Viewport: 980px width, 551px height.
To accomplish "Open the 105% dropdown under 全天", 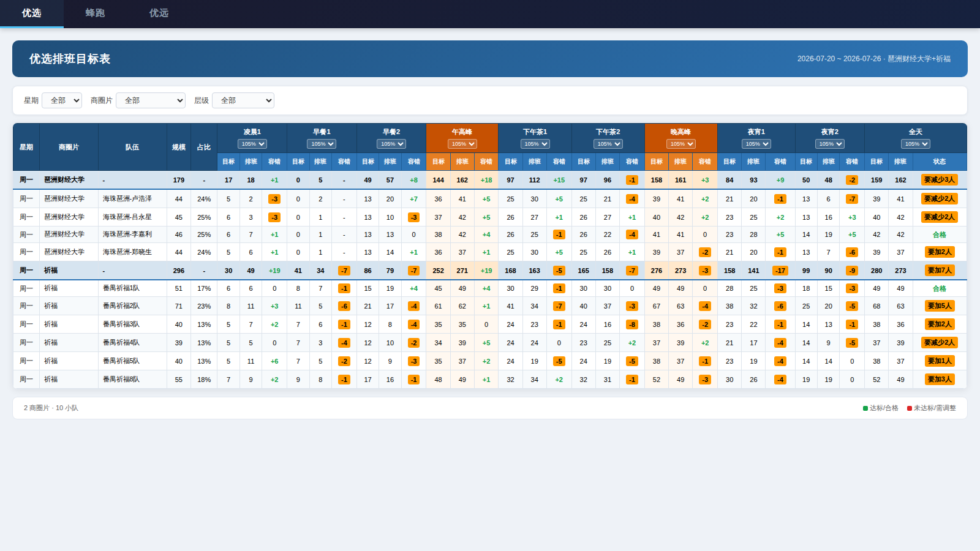I will pos(916,144).
